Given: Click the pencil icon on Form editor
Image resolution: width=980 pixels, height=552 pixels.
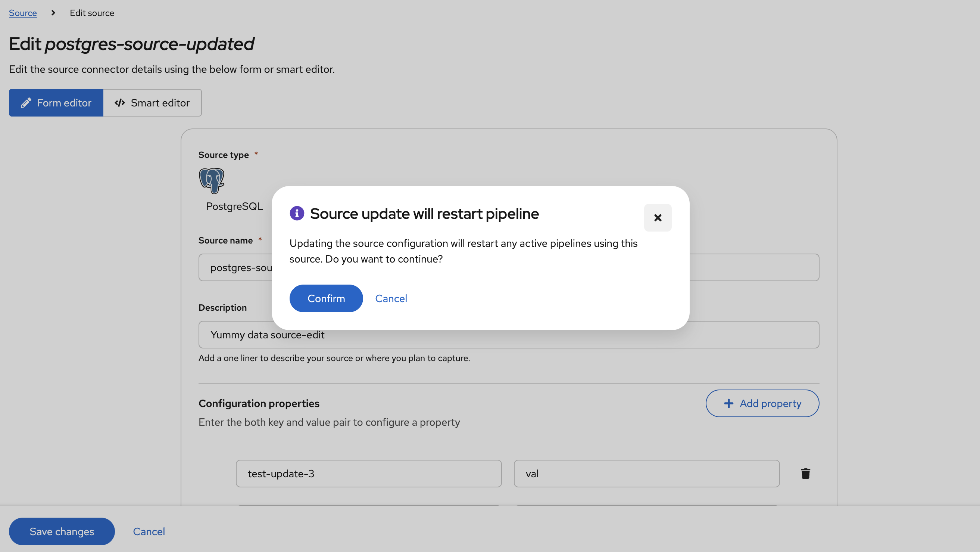Looking at the screenshot, I should click(x=25, y=102).
